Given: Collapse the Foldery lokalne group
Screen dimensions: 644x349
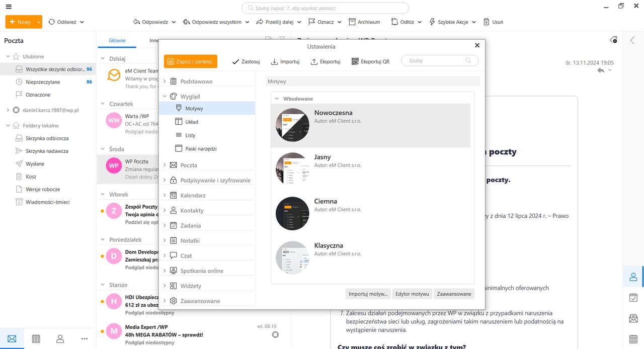Looking at the screenshot, I should pos(8,126).
